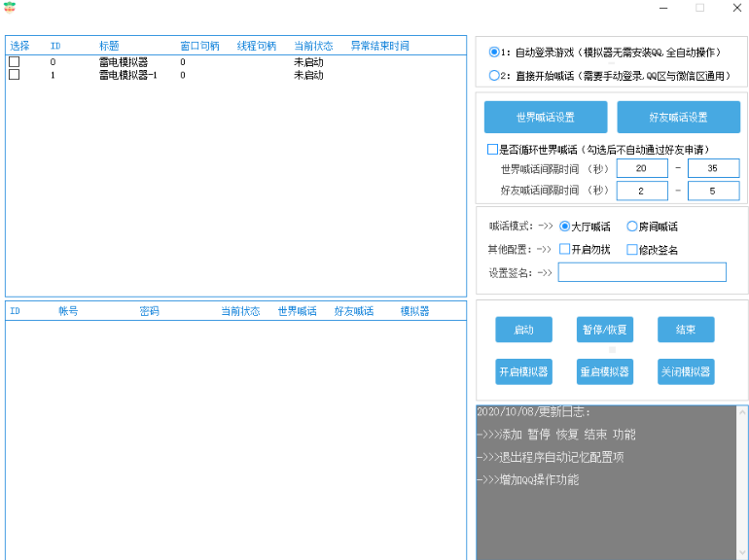Image resolution: width=749 pixels, height=560 pixels.
Task: Click the 结束 button
Action: tap(685, 330)
